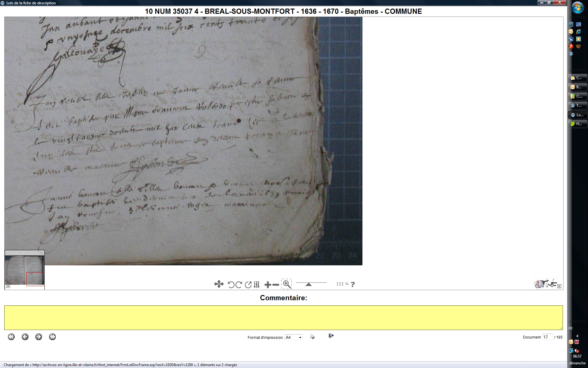Rotate image counterclockwise
Image resolution: width=588 pixels, height=368 pixels.
pyautogui.click(x=231, y=285)
